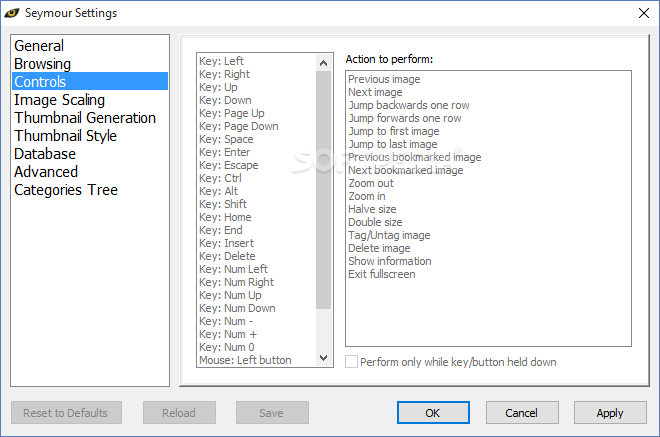This screenshot has width=660, height=437.
Task: Close the Seymour Settings window
Action: [x=644, y=13]
